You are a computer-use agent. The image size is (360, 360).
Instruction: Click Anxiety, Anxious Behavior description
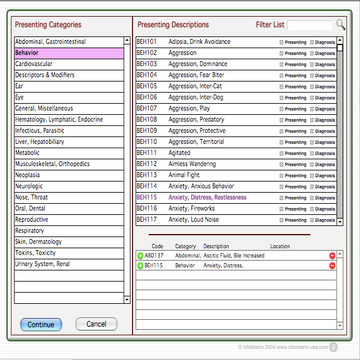coord(201,186)
